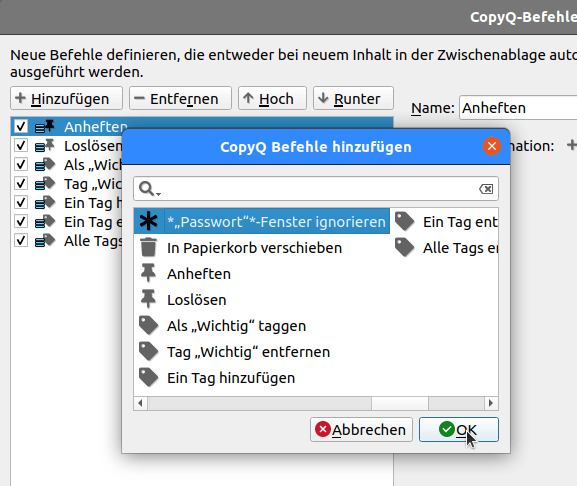577x486 pixels.
Task: Click the Name field containing Anheften
Action: [x=518, y=108]
